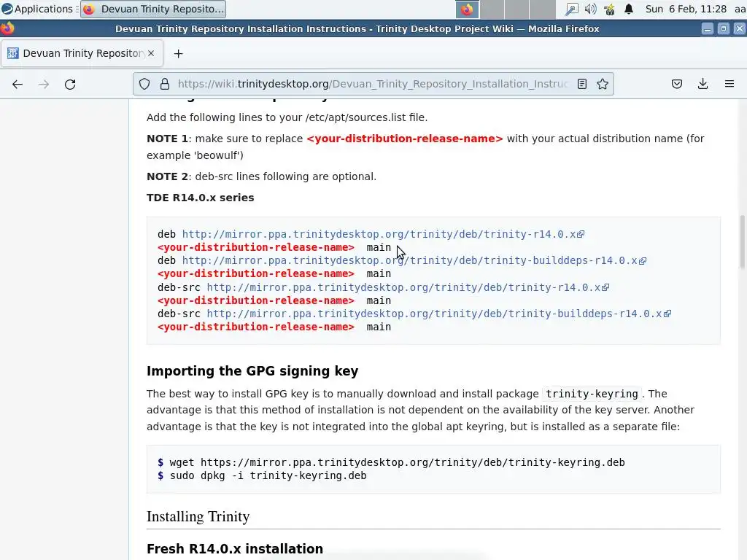The width and height of the screenshot is (747, 560).
Task: Open the clock showing Sun 6 Feb
Action: (x=686, y=9)
